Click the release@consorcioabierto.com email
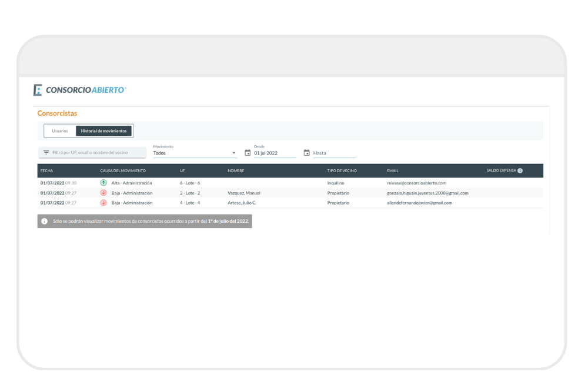The height and width of the screenshot is (392, 588). pyautogui.click(x=416, y=183)
